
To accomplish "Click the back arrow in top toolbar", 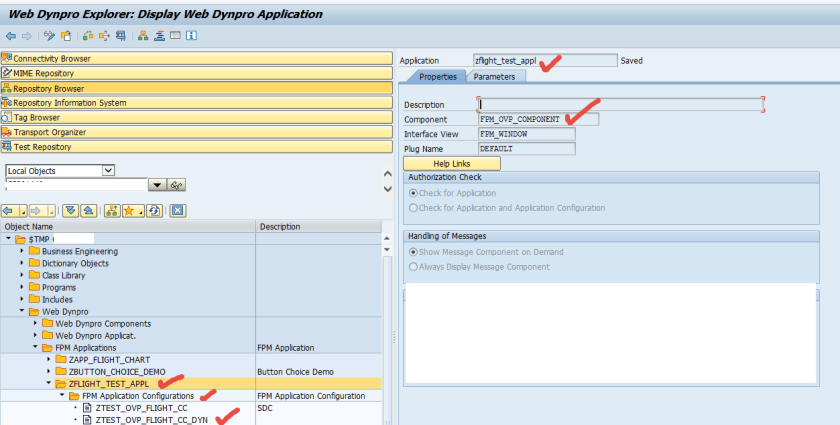I will click(x=10, y=36).
